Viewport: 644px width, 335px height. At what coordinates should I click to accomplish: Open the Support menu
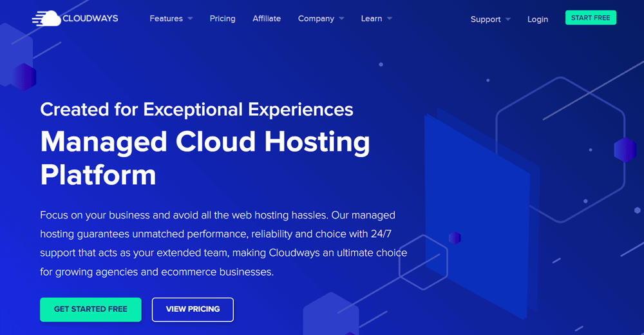(486, 19)
